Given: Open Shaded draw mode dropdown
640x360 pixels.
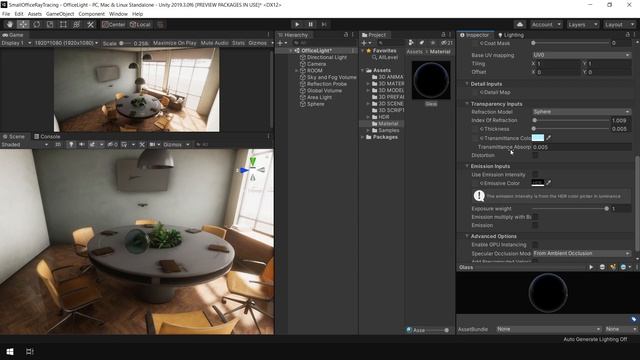Looking at the screenshot, I should click(25, 144).
